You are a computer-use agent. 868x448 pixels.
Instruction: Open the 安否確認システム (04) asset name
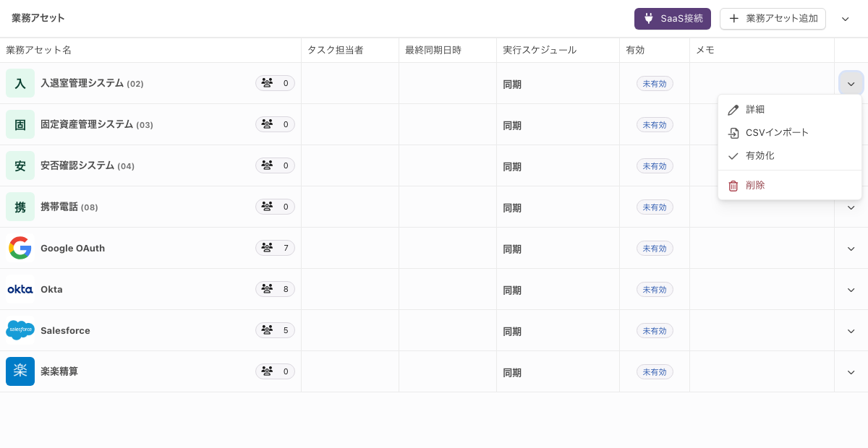[88, 165]
